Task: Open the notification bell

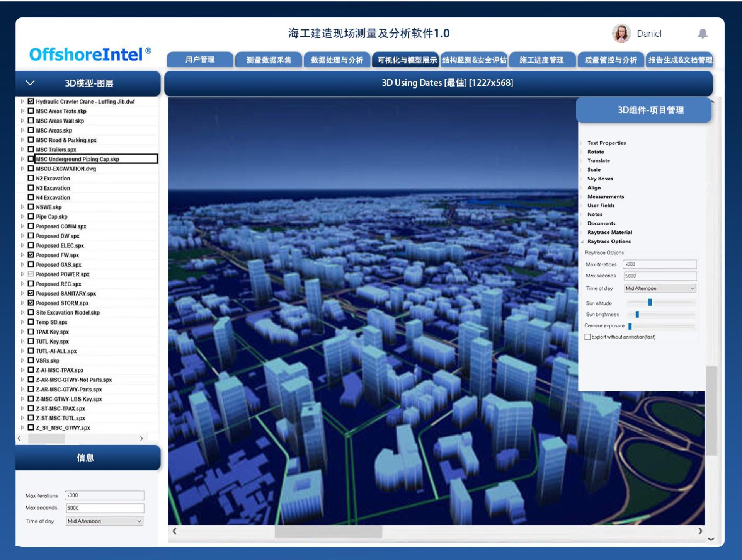Action: 703,34
